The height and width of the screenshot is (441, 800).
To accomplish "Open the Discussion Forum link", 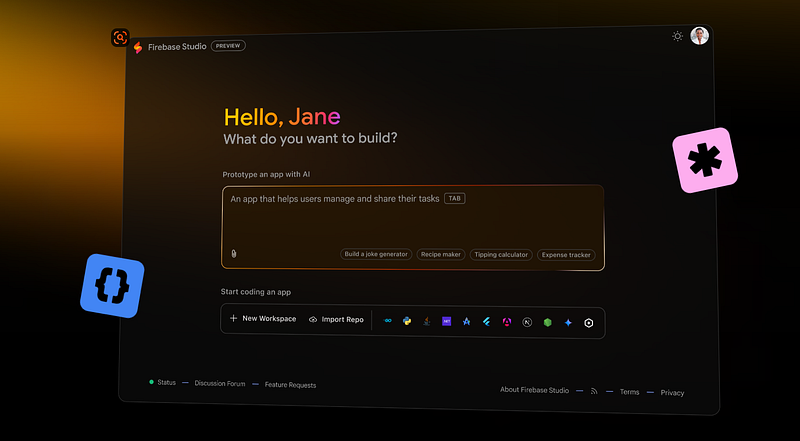I will [219, 383].
